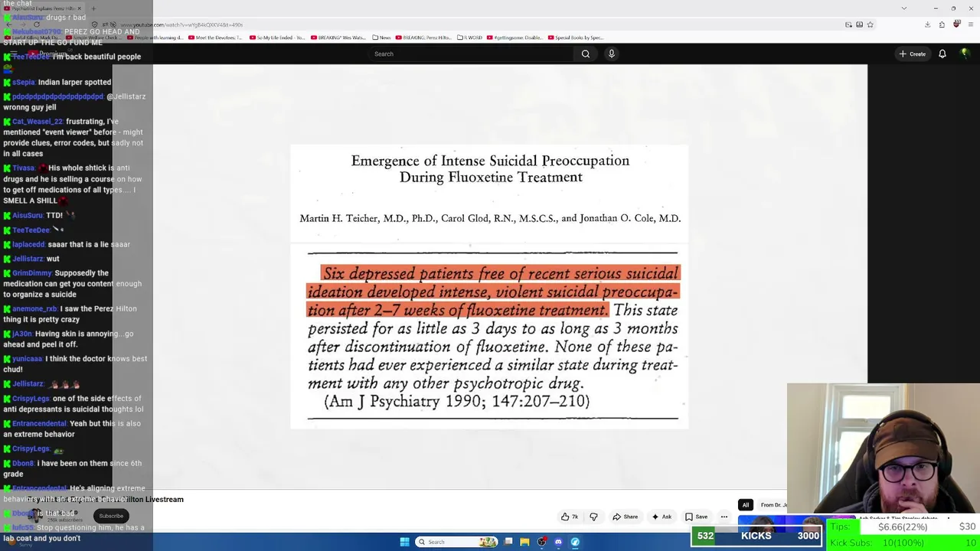Share the video using the Share button

coord(626,517)
